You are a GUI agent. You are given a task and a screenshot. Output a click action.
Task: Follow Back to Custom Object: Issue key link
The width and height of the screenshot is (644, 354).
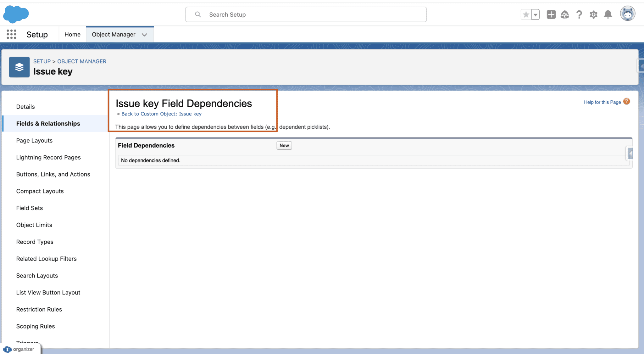tap(161, 114)
